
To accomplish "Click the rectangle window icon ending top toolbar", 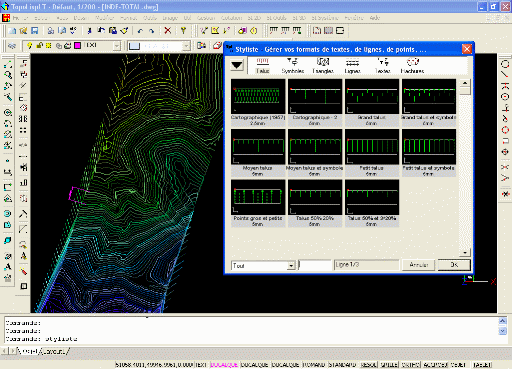I will point(340,31).
